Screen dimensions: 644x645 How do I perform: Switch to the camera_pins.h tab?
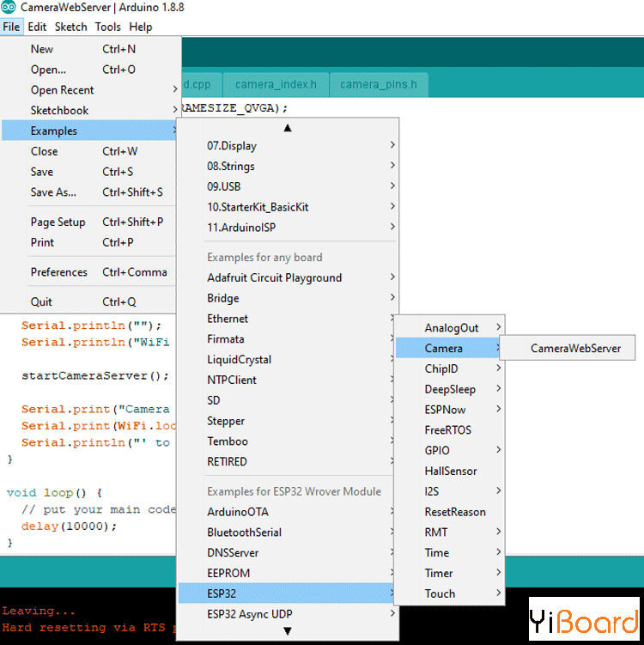point(379,84)
